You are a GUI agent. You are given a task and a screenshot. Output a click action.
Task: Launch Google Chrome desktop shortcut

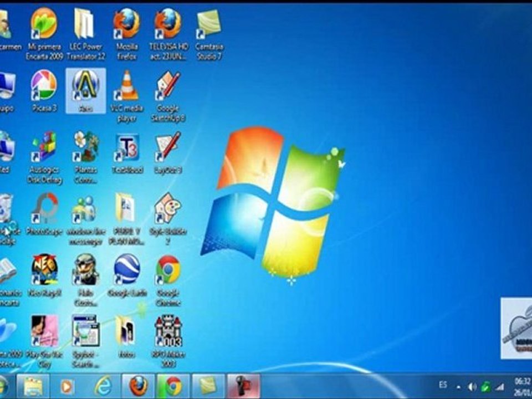pyautogui.click(x=168, y=280)
